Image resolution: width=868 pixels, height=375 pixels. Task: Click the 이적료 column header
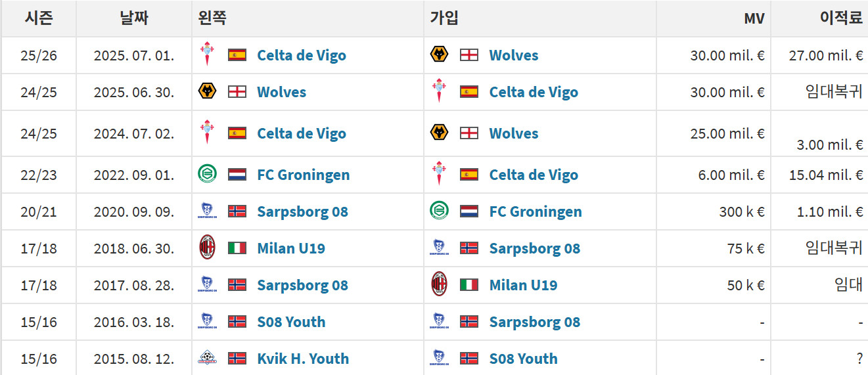840,18
